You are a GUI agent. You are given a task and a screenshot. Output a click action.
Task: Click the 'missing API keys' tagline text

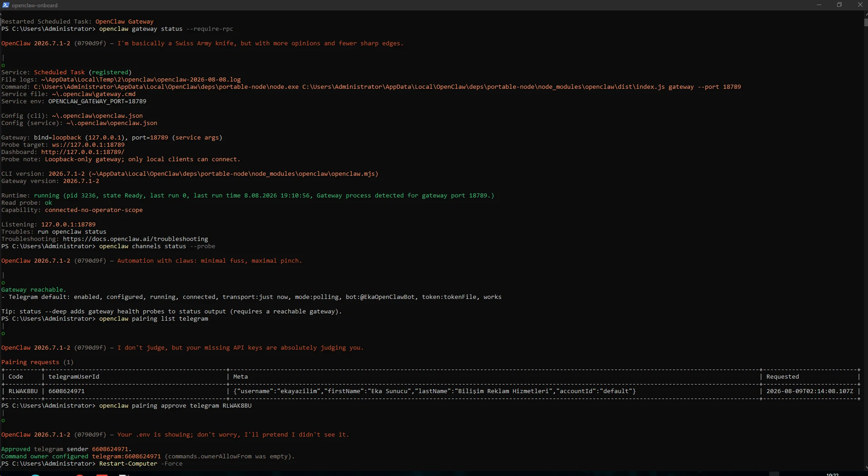(240, 348)
